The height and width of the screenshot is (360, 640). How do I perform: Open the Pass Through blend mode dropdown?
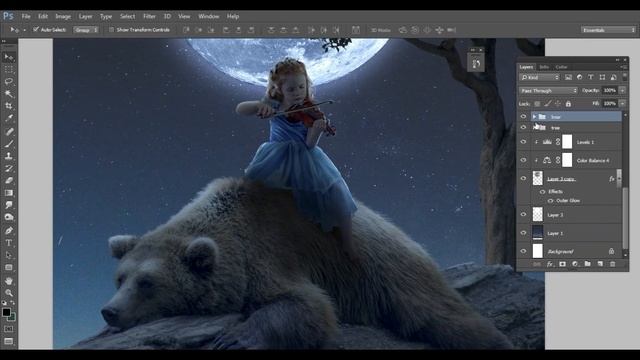coord(549,91)
